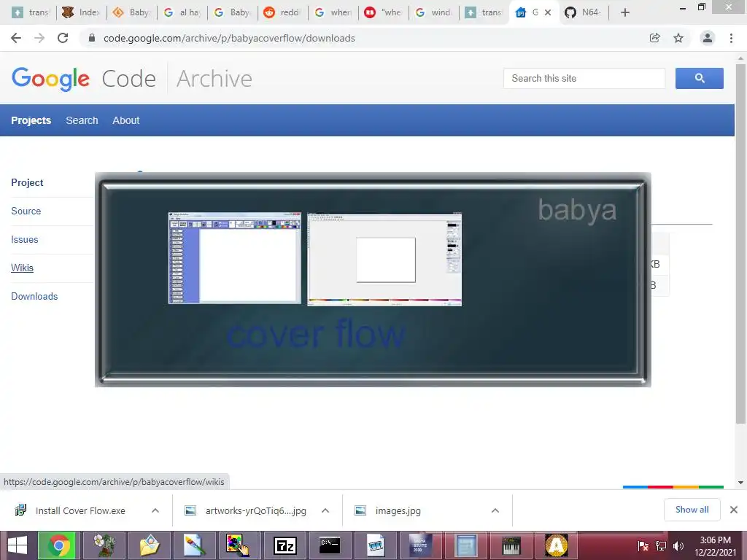Viewport: 747px width, 560px height.
Task: Open the Downloads sidebar link
Action: 34,296
